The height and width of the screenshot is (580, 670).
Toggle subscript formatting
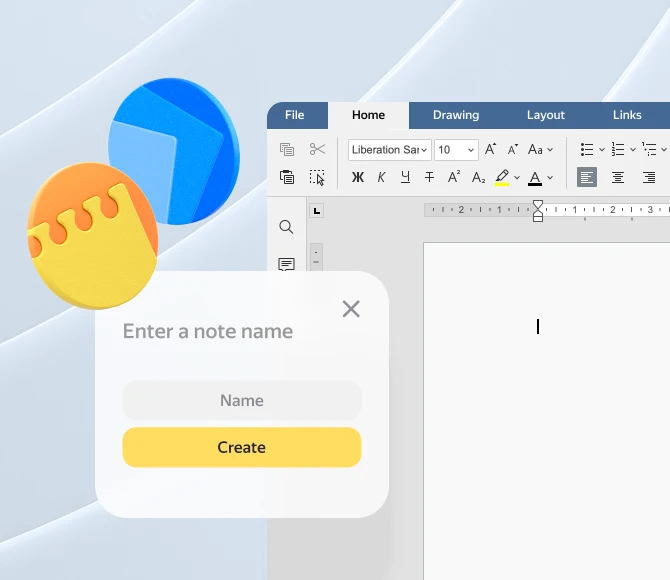tap(478, 177)
